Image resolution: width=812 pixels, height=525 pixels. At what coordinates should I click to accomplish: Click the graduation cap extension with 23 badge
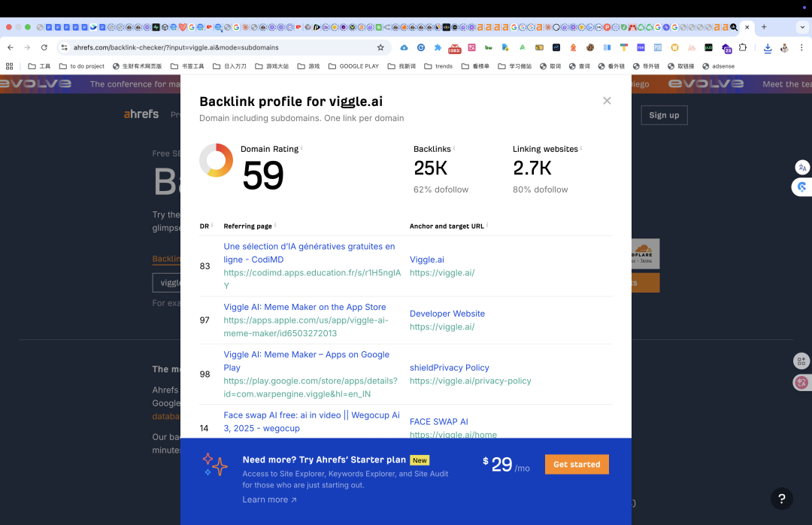tap(726, 48)
